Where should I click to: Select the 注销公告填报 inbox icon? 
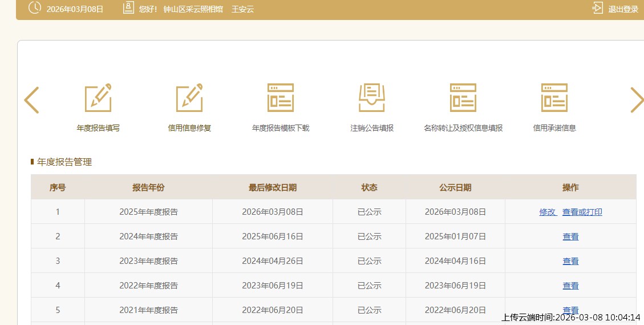[x=372, y=98]
